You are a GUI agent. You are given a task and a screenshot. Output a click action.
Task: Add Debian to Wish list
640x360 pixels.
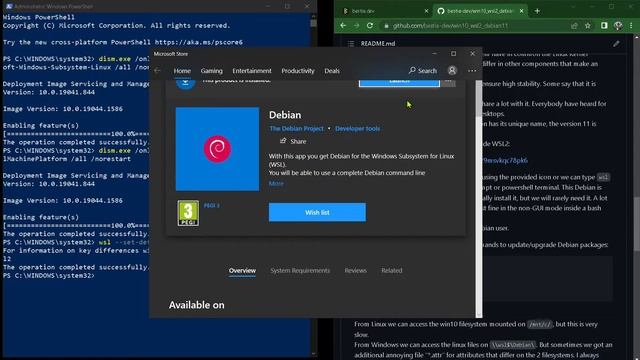(x=317, y=212)
